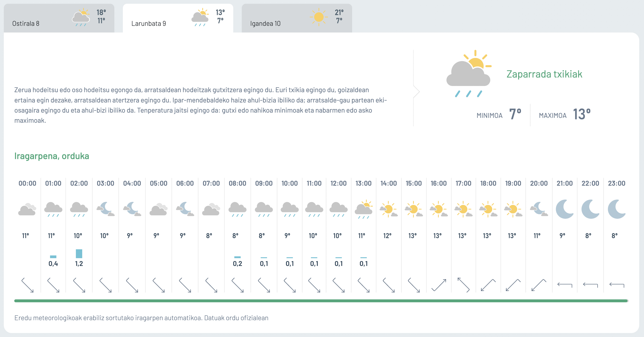The image size is (644, 337).
Task: Click the 0,1 precipitation value at 13:00
Action: pos(364,263)
